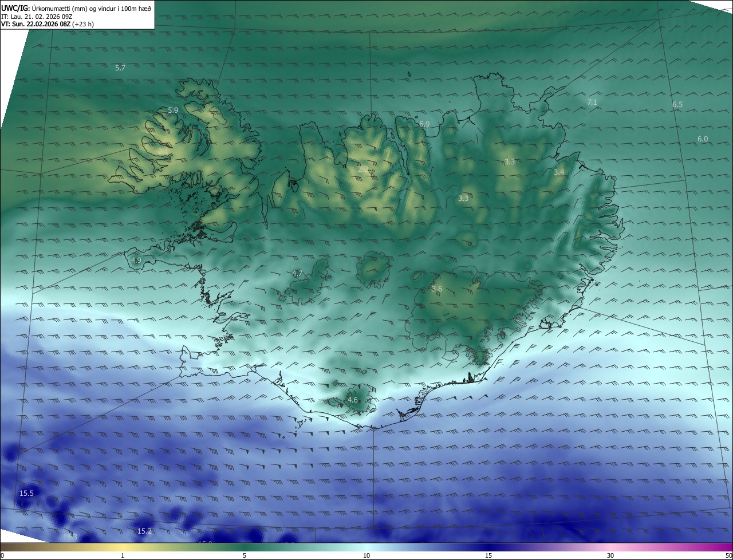Image resolution: width=733 pixels, height=560 pixels.
Task: Click the 0 tick on the colour scale
Action: 2,555
